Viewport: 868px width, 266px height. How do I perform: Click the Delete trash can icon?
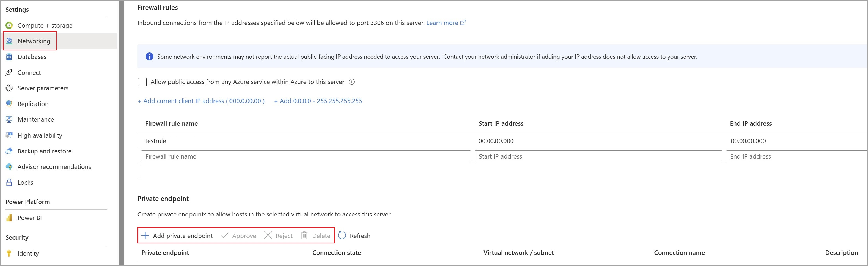(x=304, y=235)
